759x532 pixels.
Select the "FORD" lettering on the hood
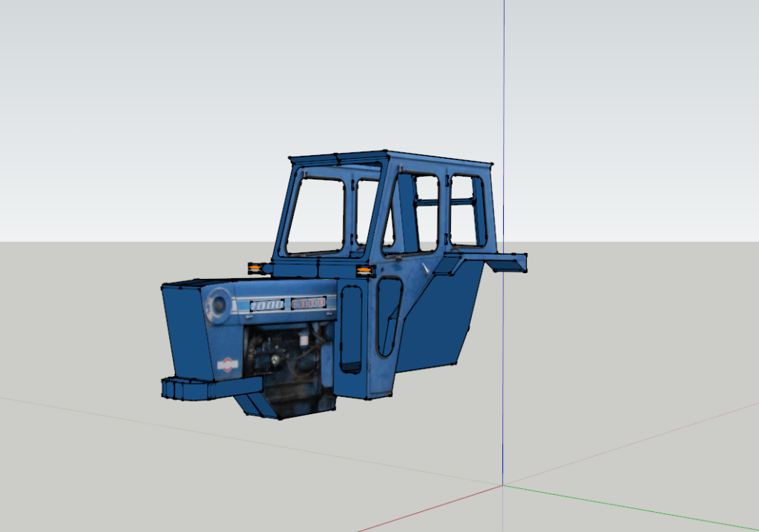click(x=309, y=303)
